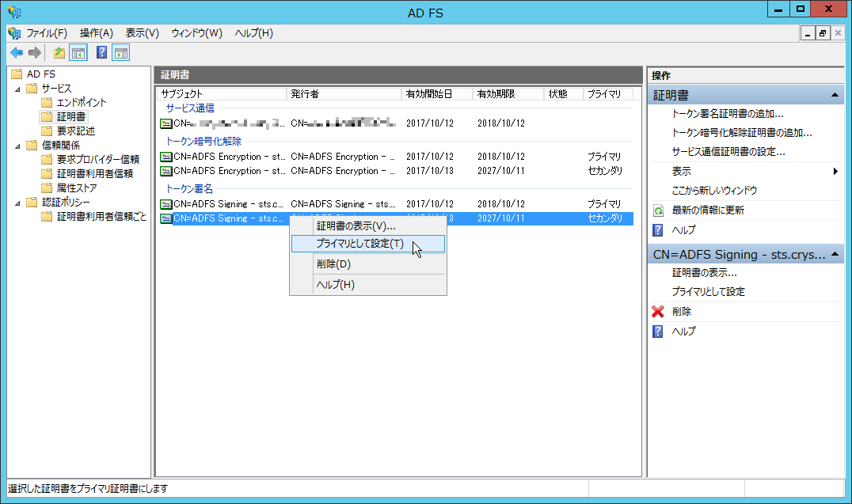Sort by 有効開始日 column header

[437, 94]
